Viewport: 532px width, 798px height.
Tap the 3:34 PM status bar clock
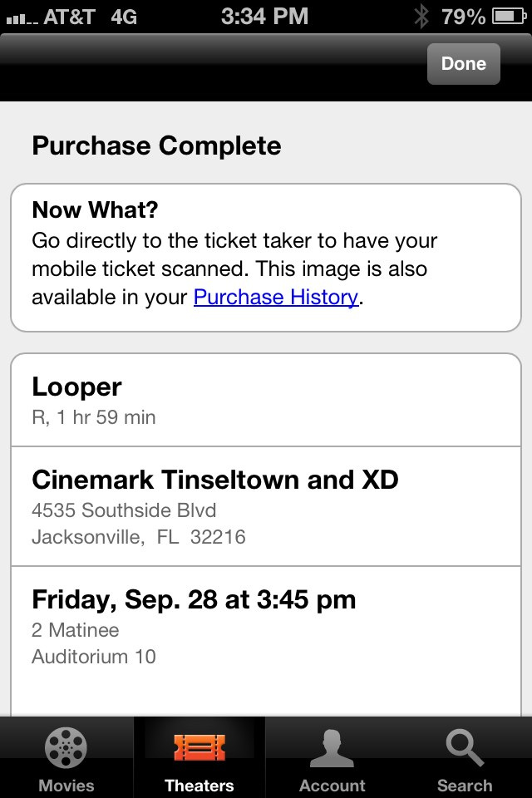coord(265,16)
